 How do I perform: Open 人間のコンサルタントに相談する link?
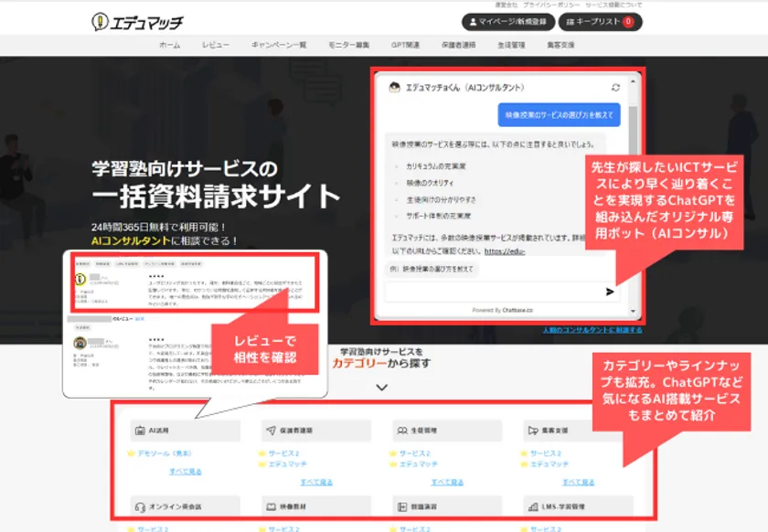[x=592, y=330]
